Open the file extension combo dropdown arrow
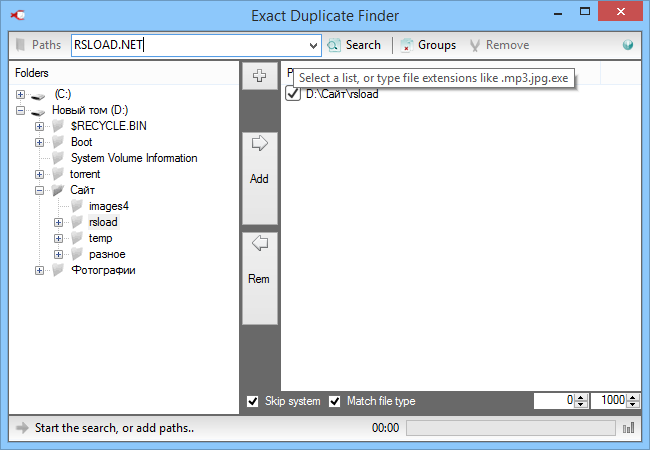This screenshot has height=450, width=650. click(x=313, y=46)
